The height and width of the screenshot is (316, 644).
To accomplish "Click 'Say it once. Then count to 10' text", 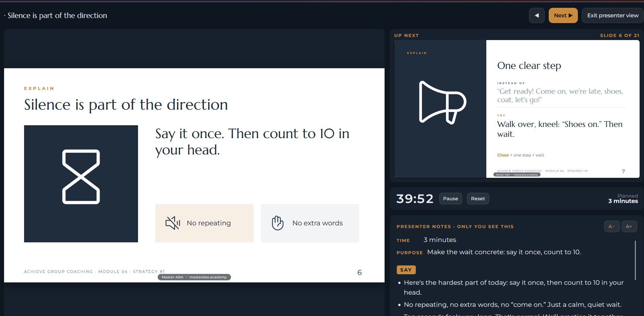I will 253,142.
